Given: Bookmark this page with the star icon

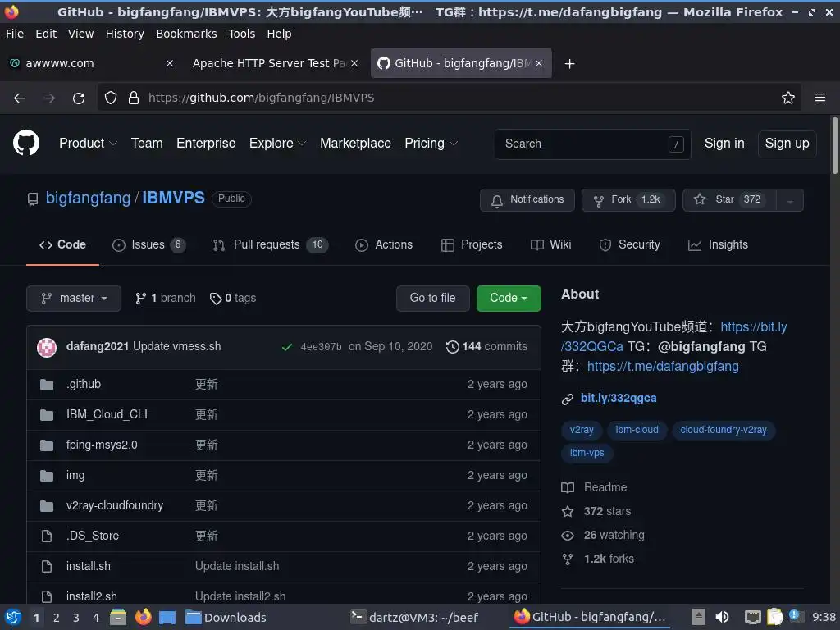Looking at the screenshot, I should pos(788,98).
